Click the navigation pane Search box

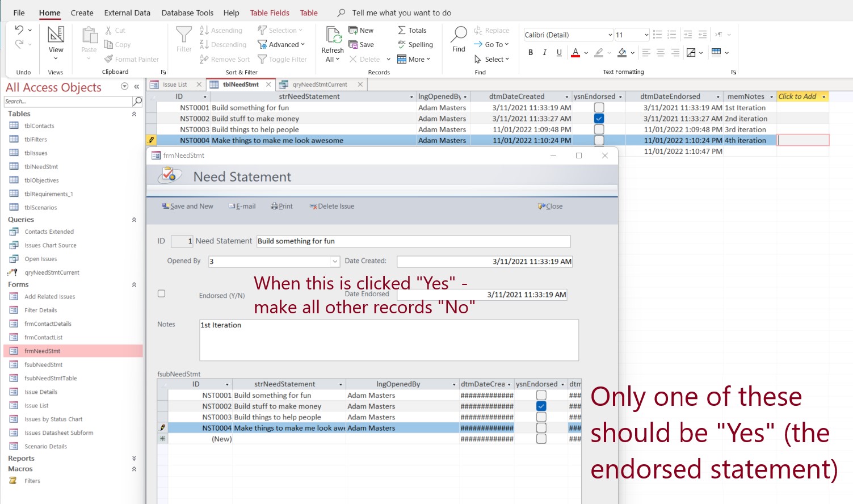tap(68, 102)
